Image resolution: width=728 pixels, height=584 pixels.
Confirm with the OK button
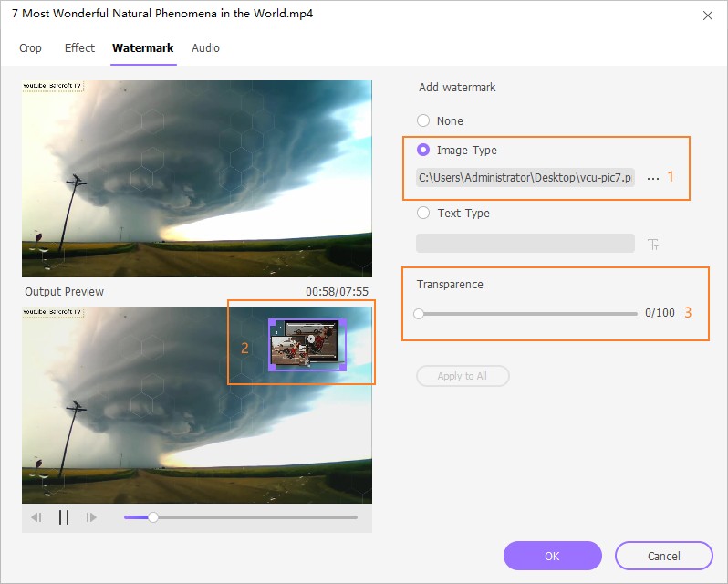(x=552, y=556)
